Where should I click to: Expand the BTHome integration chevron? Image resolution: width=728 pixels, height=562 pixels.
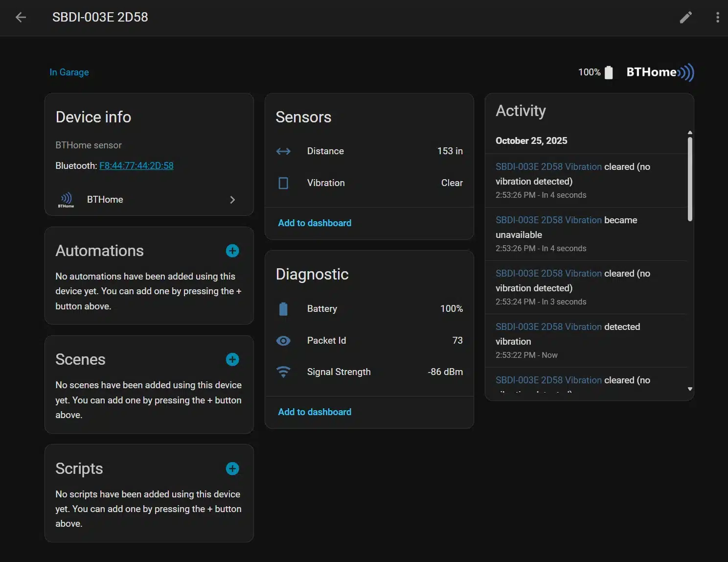coord(232,200)
